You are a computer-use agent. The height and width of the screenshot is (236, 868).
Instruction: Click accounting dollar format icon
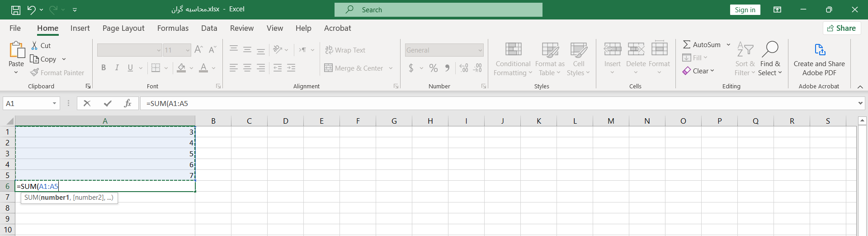pyautogui.click(x=411, y=68)
